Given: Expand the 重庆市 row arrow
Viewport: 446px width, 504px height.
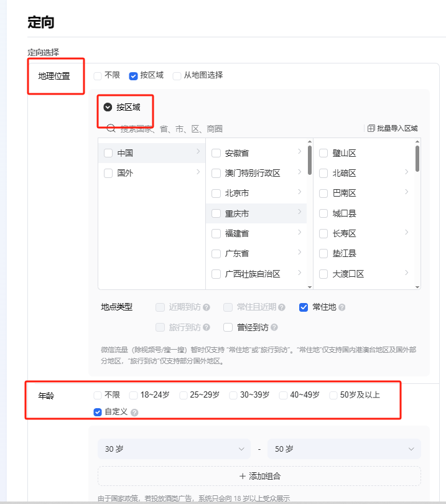Looking at the screenshot, I should click(299, 212).
